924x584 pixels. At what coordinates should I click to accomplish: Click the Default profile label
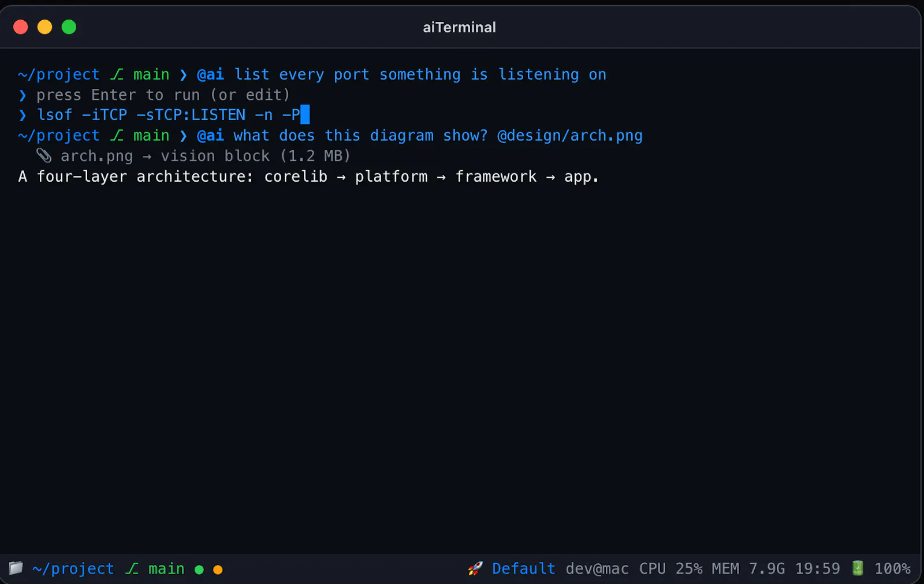click(523, 569)
